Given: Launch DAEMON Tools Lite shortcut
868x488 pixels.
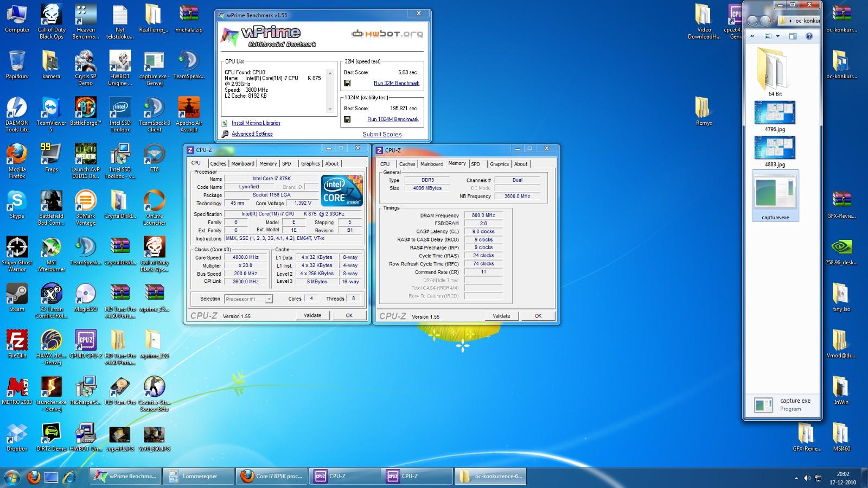Looking at the screenshot, I should point(17,115).
